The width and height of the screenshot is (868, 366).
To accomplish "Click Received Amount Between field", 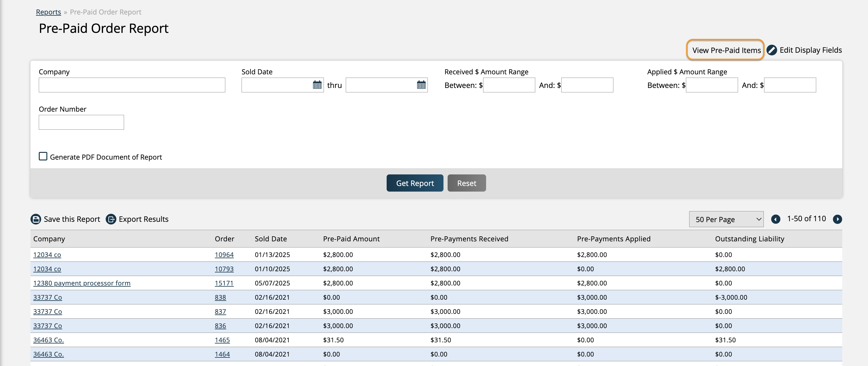I will (x=509, y=85).
